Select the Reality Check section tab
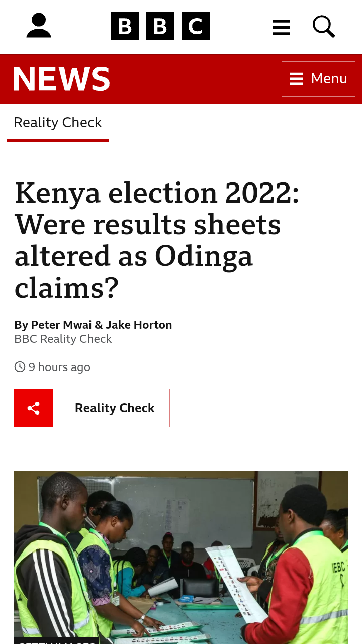The width and height of the screenshot is (362, 644). pos(58,123)
